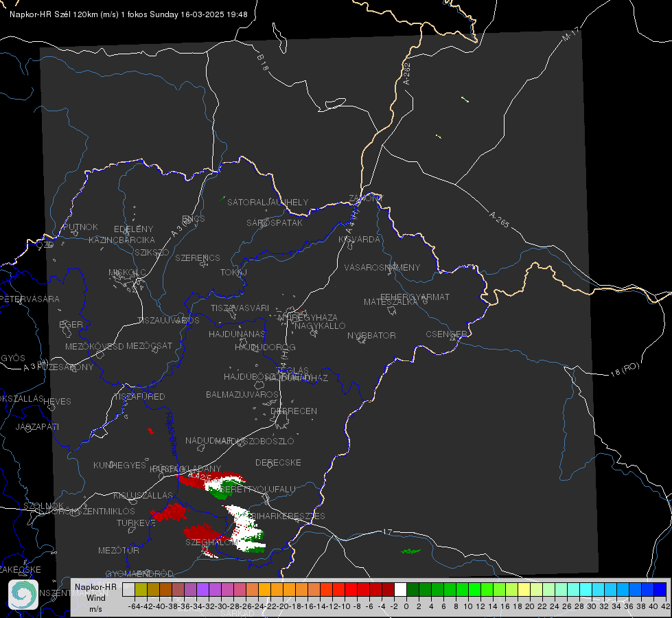Select the darkest green swatch beside the white one
The image size is (672, 618).
pos(413,589)
